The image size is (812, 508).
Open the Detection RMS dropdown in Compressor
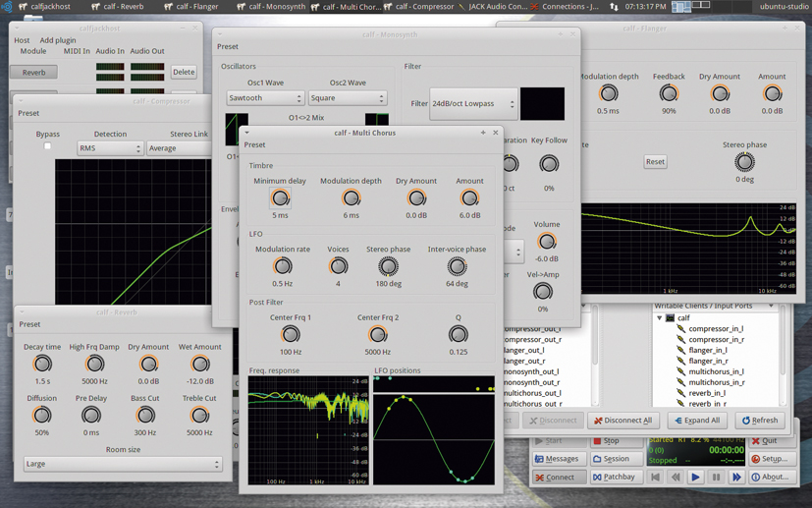click(x=110, y=148)
